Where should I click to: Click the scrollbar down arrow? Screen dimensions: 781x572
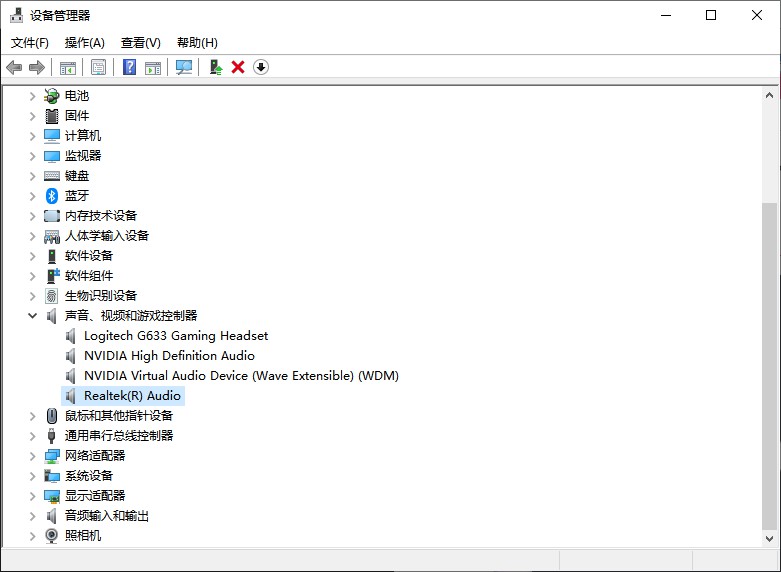point(769,539)
